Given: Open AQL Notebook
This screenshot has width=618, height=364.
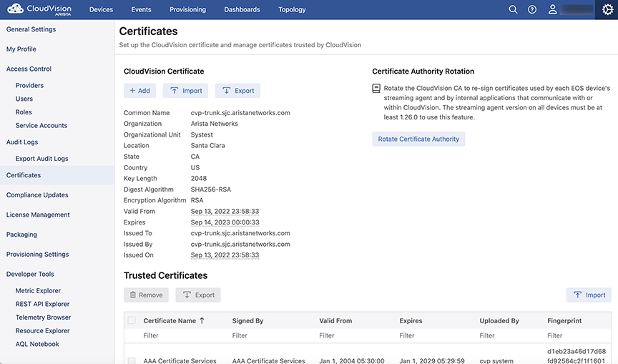Looking at the screenshot, I should (x=37, y=344).
